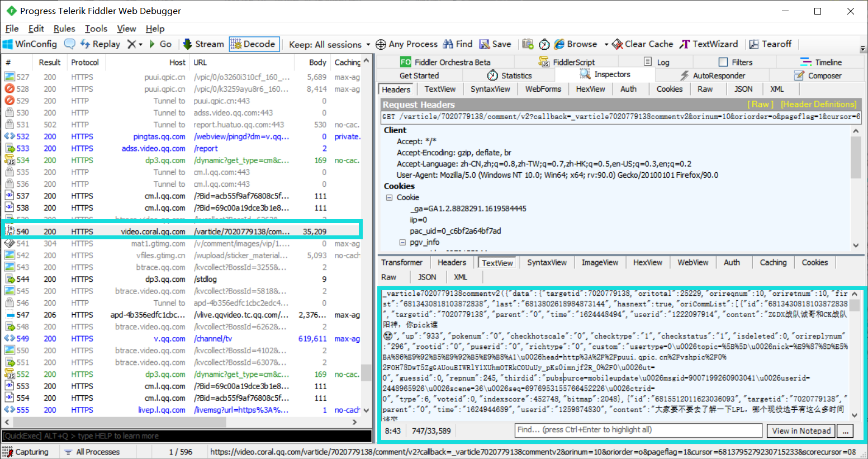Open the AutoResponder tab
Viewport: 868px width, 459px height.
click(x=712, y=75)
